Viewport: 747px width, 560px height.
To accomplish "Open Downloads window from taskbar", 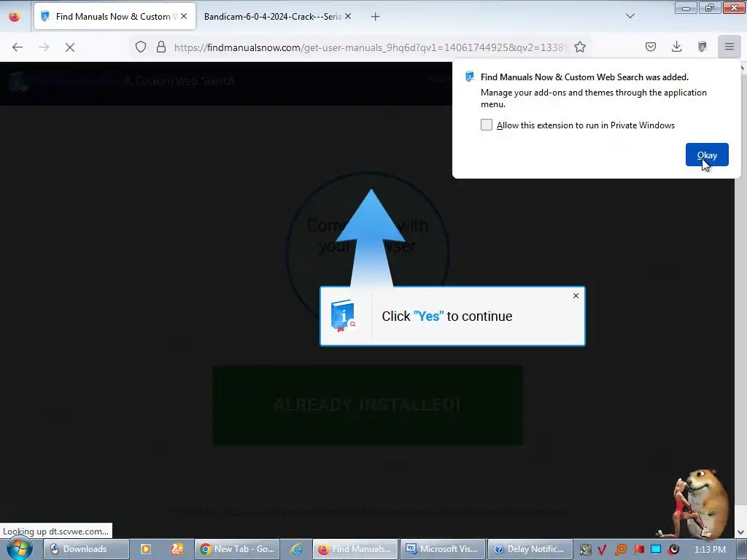I will (x=86, y=549).
